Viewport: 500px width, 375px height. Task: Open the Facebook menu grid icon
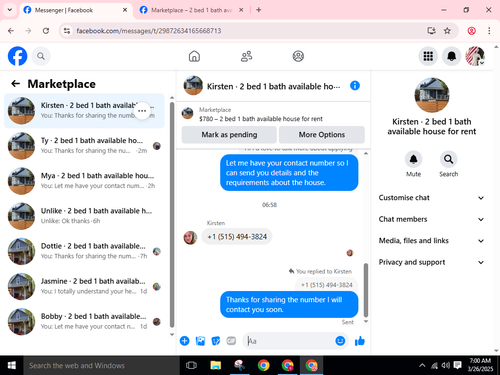[428, 56]
